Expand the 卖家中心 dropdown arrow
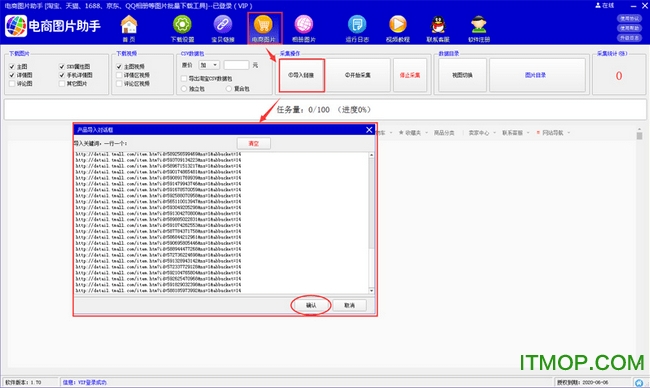Image resolution: width=650 pixels, height=388 pixels. (495, 133)
